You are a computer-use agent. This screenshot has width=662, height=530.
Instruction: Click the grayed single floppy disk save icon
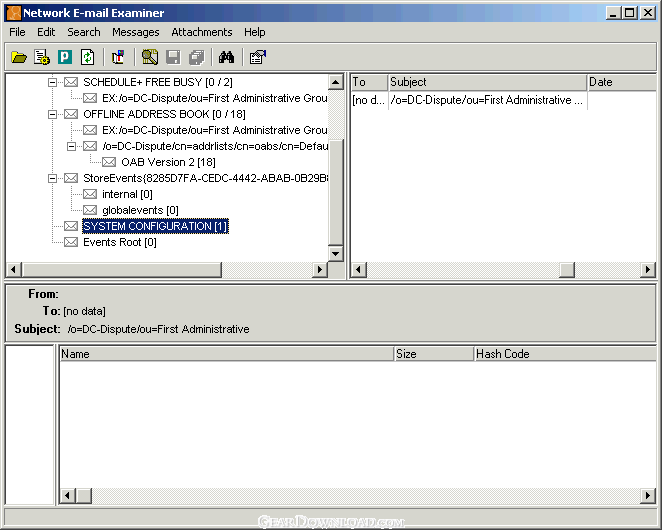173,57
